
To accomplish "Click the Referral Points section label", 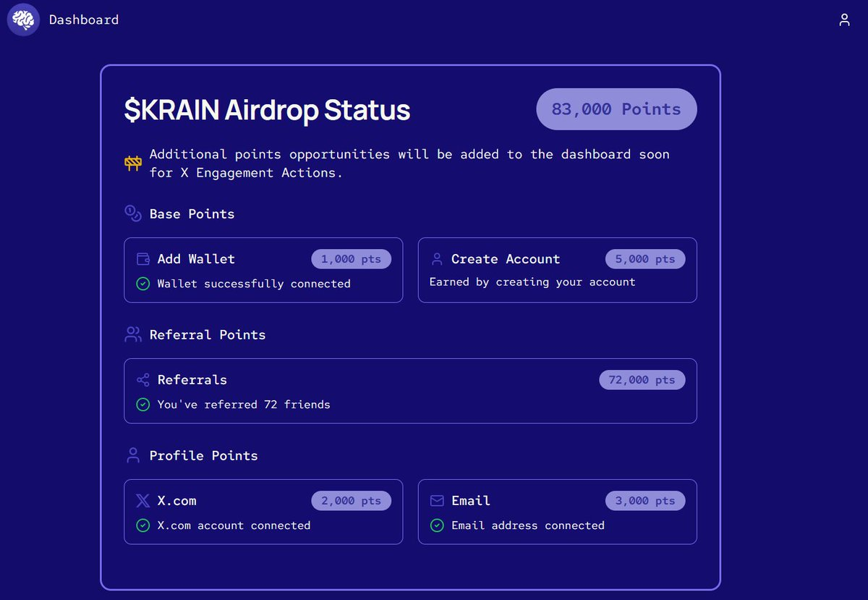I will point(208,334).
